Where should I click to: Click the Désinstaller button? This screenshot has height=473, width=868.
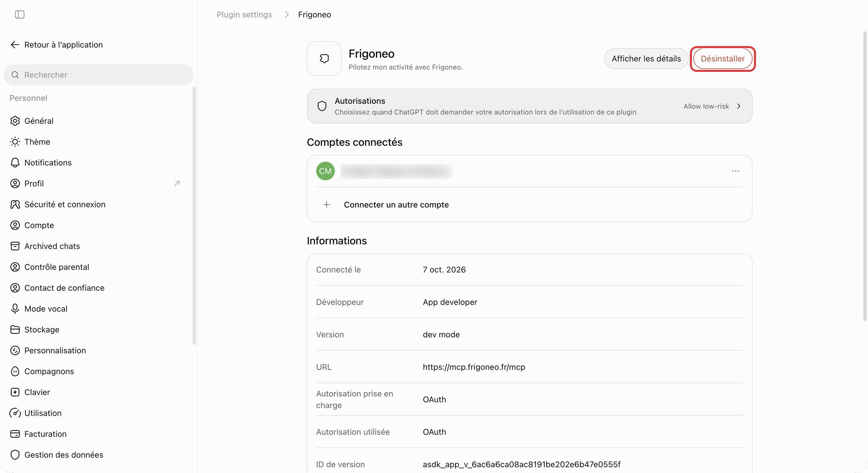[x=723, y=59]
